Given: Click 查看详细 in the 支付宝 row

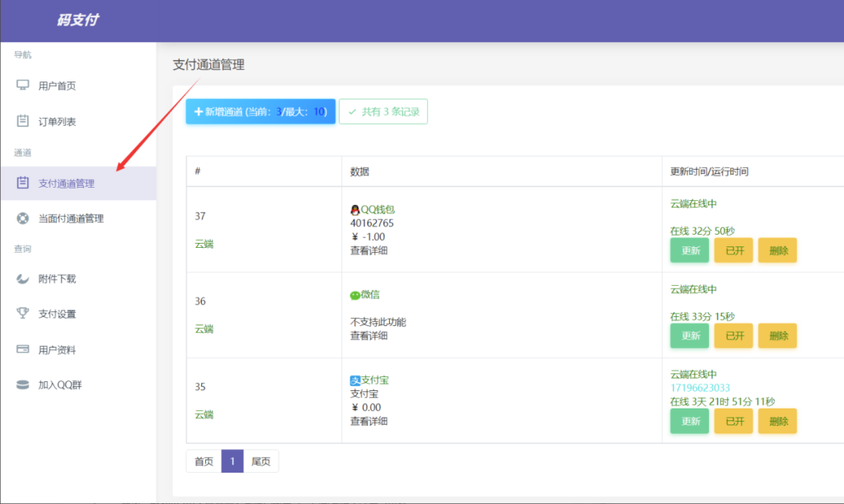Looking at the screenshot, I should tap(368, 421).
